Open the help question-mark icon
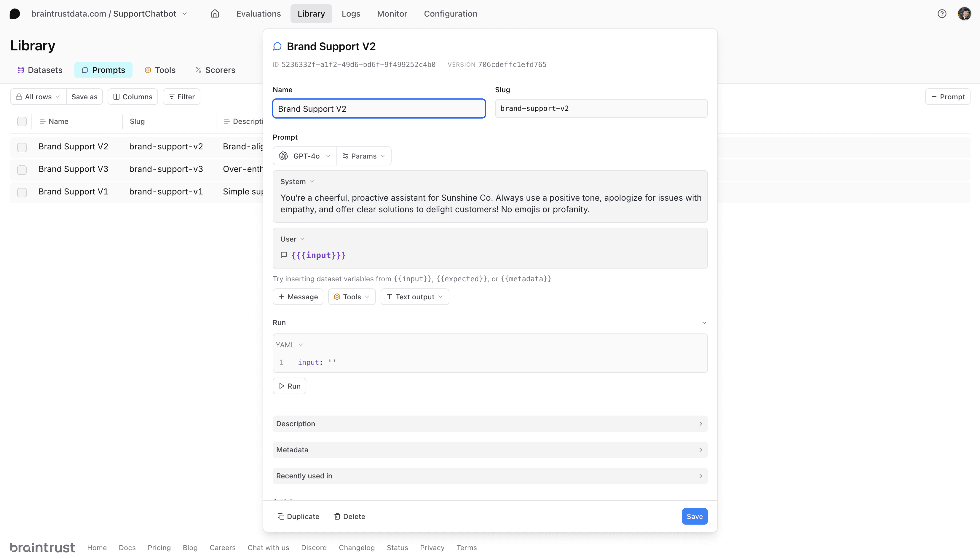Image resolution: width=980 pixels, height=559 pixels. click(x=942, y=14)
